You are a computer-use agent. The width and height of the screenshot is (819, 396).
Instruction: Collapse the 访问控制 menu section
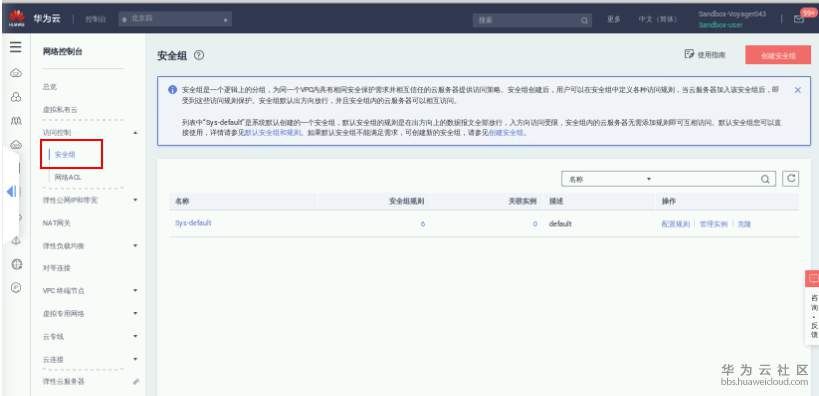136,133
